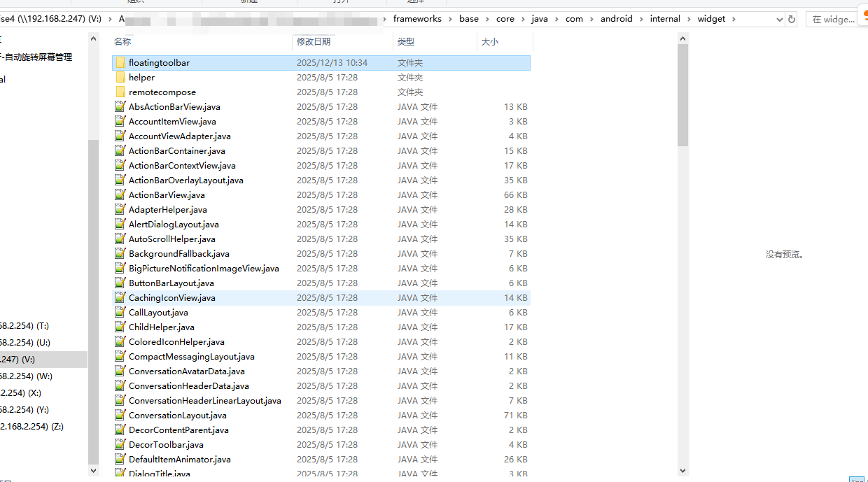This screenshot has width=868, height=482.
Task: Select the (W:) network drive in sidebar
Action: (x=26, y=376)
